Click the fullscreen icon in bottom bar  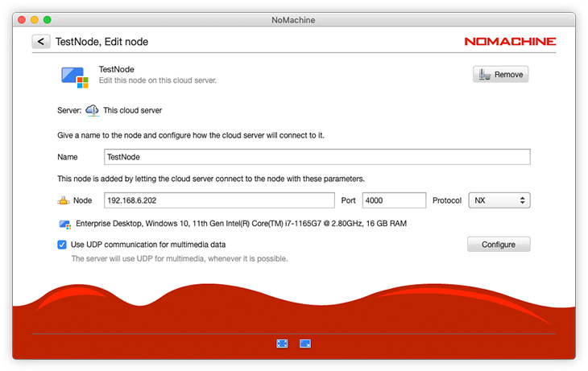282,344
